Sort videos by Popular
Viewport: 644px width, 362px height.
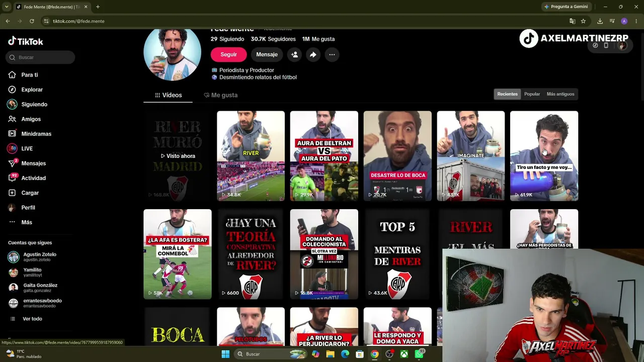coord(532,94)
